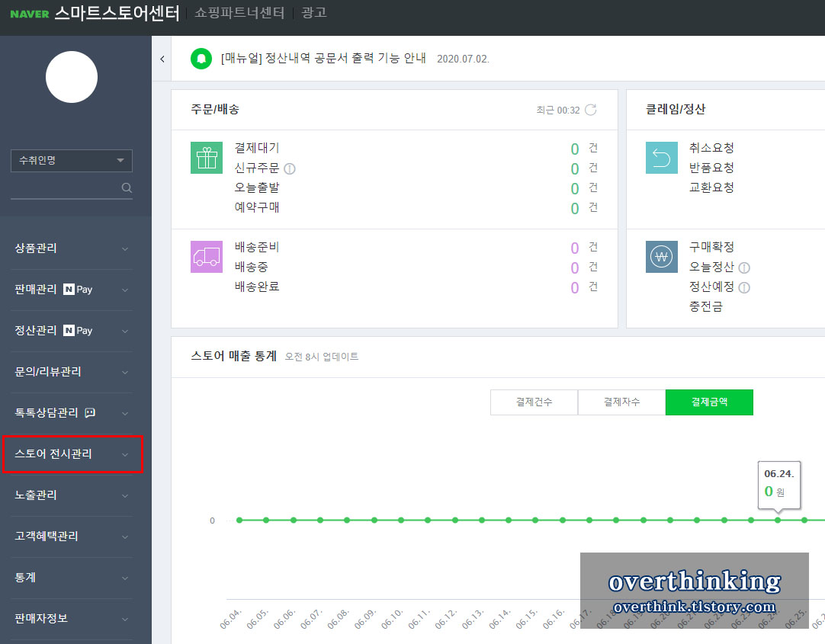This screenshot has height=644, width=825.
Task: Click the 오전 8시 업데이트 label
Action: pyautogui.click(x=322, y=357)
